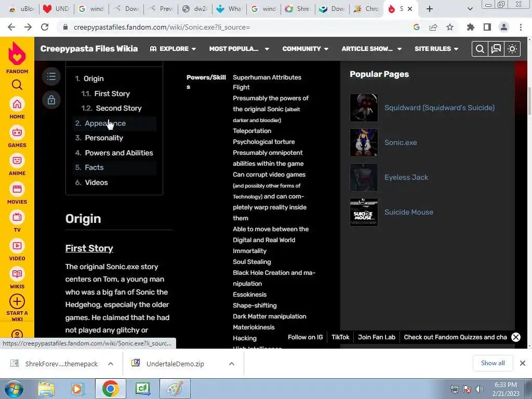Click Show all downloads button
Screen dimensions: 532x399
[x=493, y=363]
